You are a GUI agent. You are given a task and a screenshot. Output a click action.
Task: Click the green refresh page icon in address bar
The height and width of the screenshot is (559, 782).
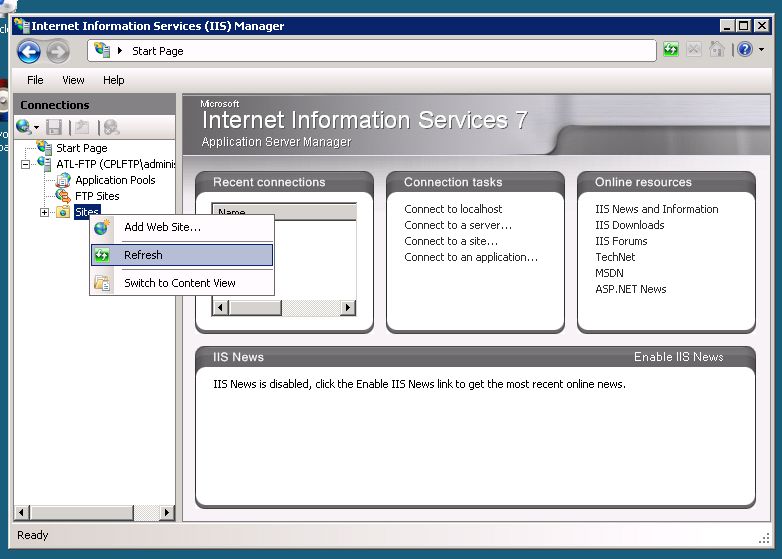671,50
